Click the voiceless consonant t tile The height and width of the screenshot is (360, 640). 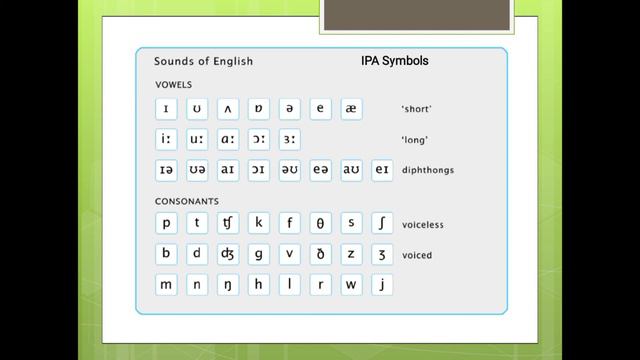[x=197, y=223]
